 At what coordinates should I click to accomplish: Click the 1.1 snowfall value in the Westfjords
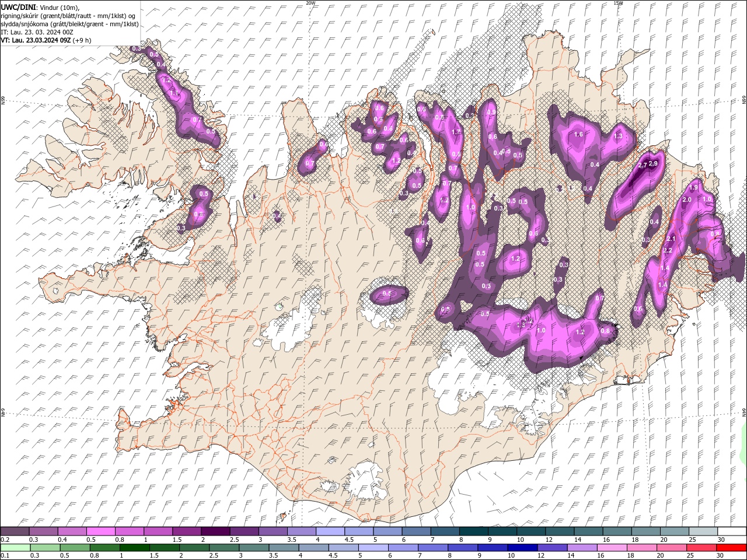click(174, 93)
